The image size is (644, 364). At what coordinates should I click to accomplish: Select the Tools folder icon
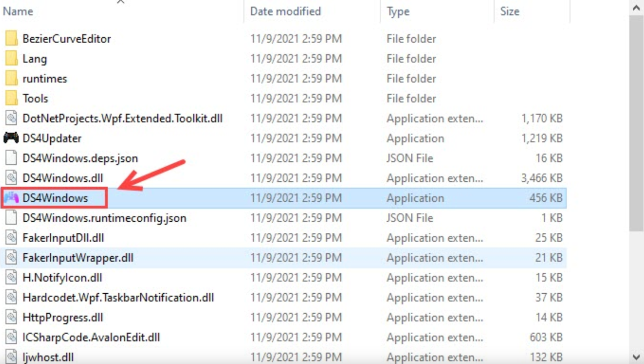[x=11, y=98]
